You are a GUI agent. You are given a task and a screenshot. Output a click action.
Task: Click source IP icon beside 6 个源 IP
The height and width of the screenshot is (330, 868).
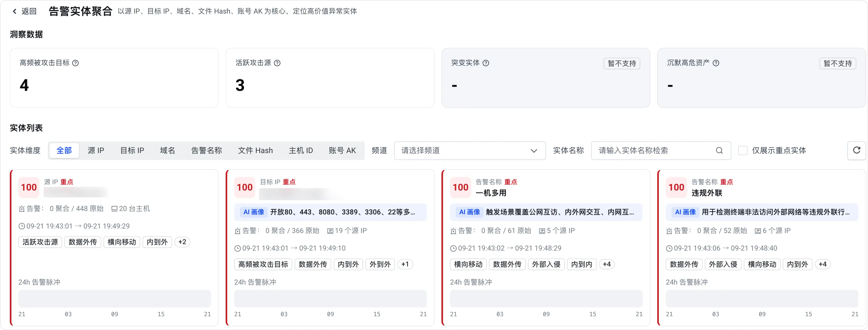coord(758,231)
